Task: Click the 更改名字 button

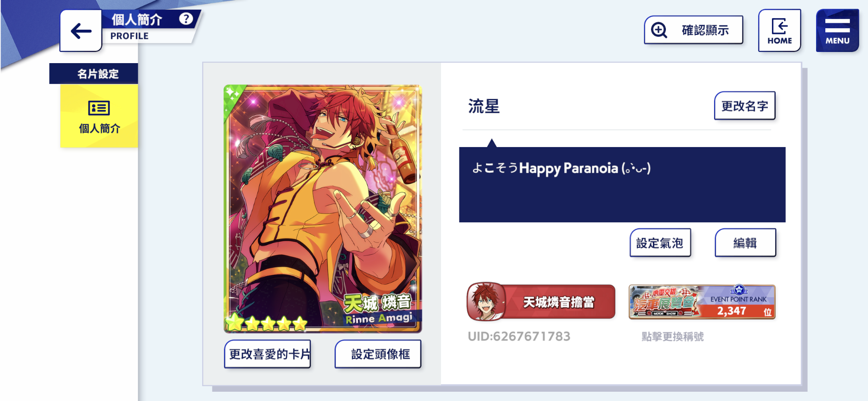Action: click(745, 106)
